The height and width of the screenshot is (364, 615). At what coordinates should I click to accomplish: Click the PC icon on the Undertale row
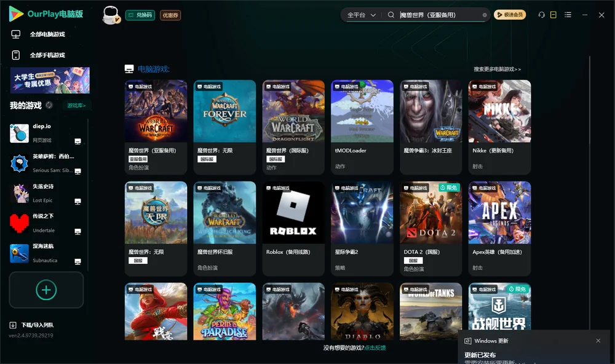click(77, 231)
